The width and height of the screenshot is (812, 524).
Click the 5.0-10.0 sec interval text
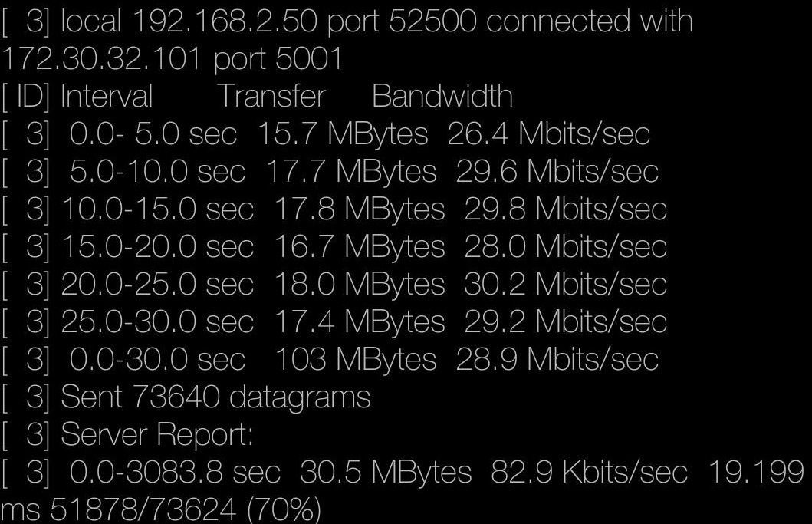click(157, 172)
